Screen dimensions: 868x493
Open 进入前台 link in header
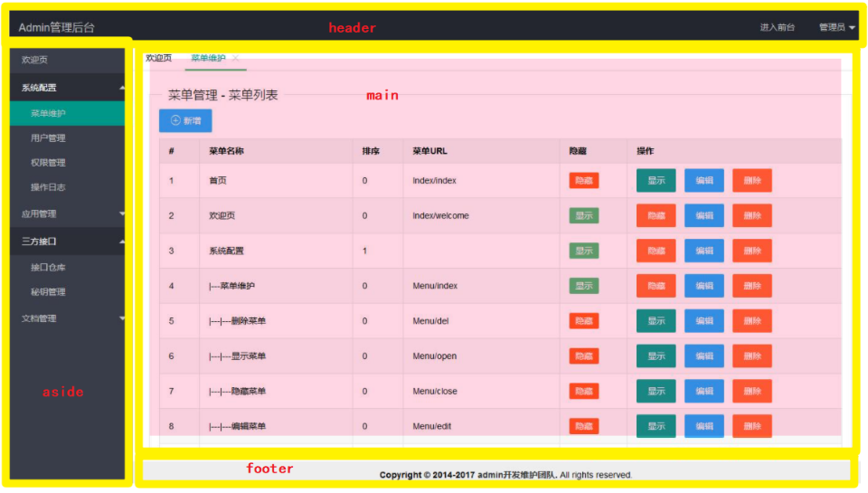point(778,27)
